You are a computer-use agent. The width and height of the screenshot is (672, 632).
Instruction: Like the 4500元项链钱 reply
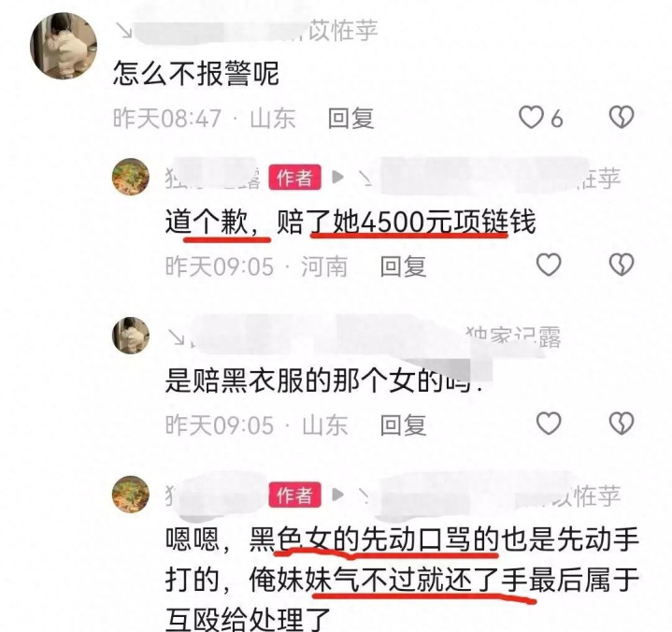[549, 265]
